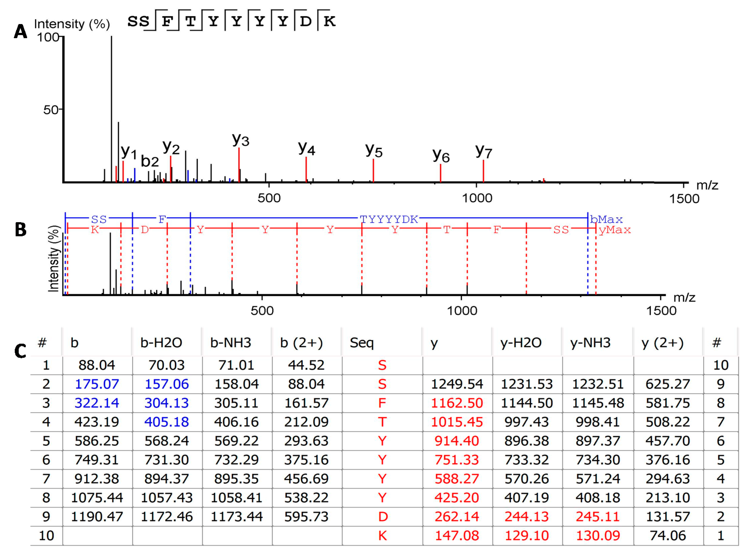Click the bMax label in panel B

(x=606, y=220)
